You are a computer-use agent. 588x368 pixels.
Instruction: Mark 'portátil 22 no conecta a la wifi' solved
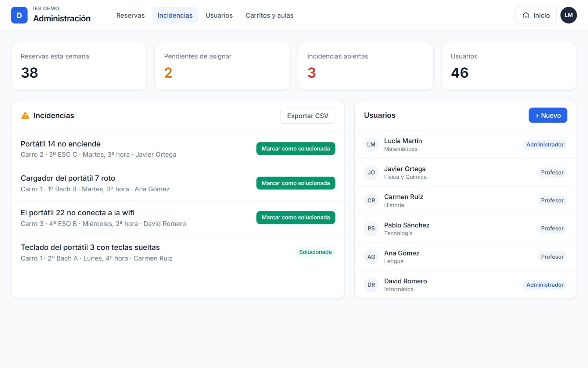click(x=295, y=217)
